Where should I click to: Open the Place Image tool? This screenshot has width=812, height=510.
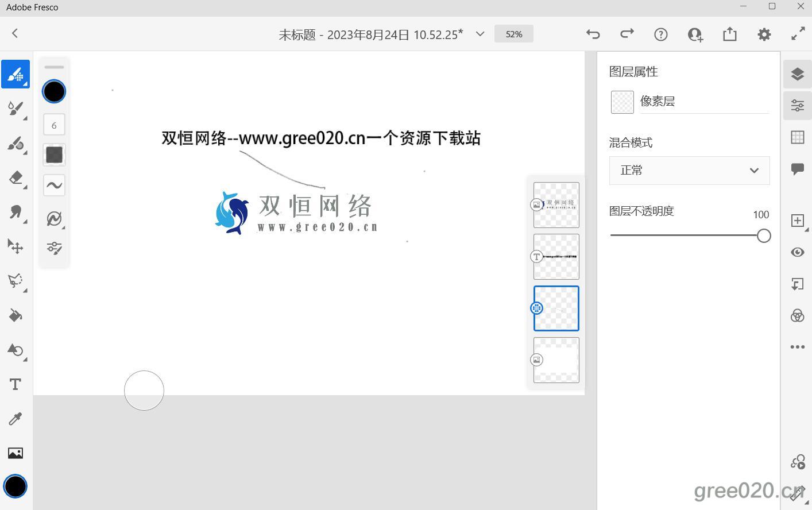16,453
